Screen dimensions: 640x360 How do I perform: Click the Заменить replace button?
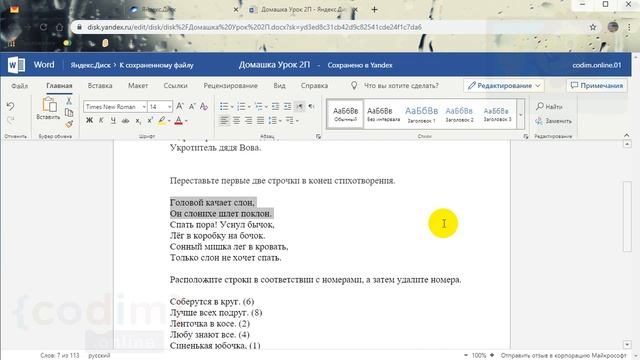[x=553, y=121]
